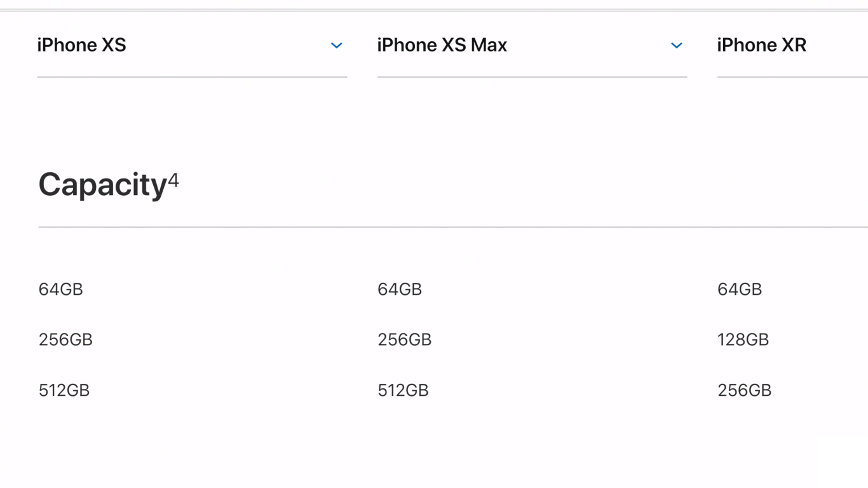Click 64GB in the iPhone XS column
The width and height of the screenshot is (868, 488).
pyautogui.click(x=61, y=289)
